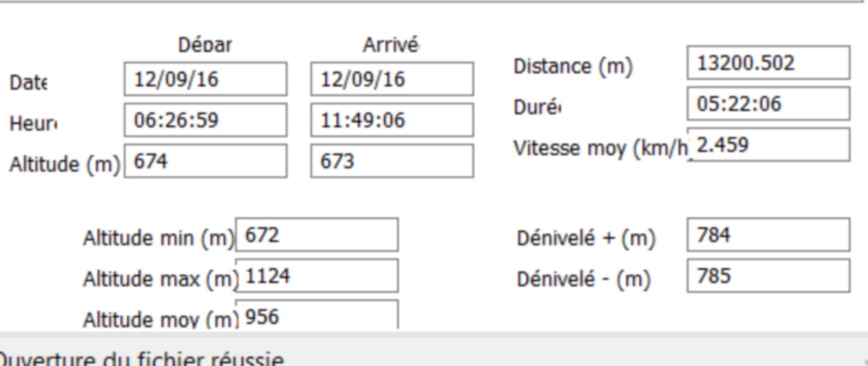
Task: Select the Distance (m) field
Action: pyautogui.click(x=768, y=62)
